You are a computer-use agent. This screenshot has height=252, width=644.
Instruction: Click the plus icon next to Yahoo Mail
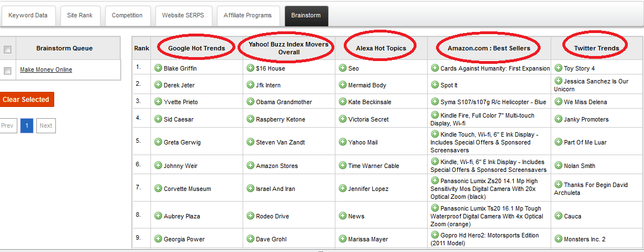point(343,142)
